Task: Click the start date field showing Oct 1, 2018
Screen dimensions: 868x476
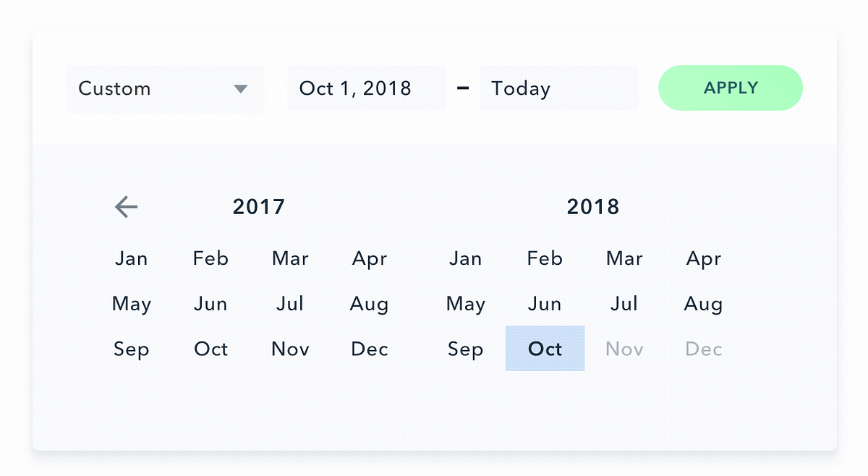Action: (x=366, y=88)
